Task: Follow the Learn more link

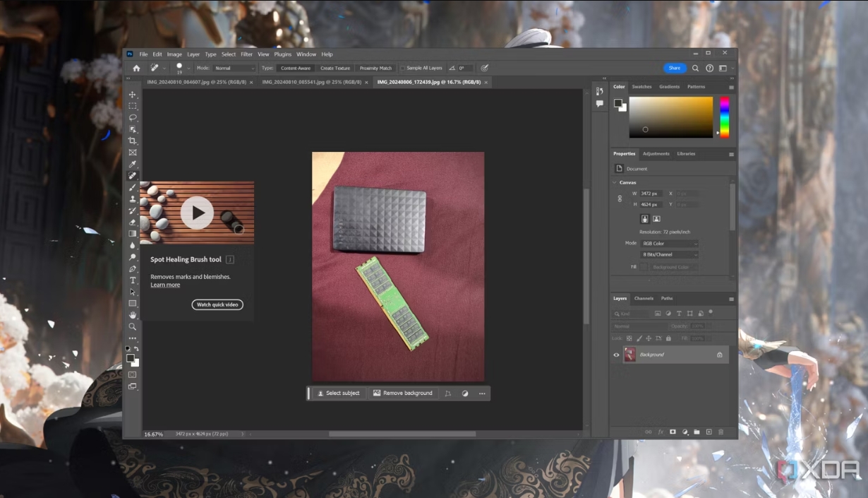Action: coord(165,285)
